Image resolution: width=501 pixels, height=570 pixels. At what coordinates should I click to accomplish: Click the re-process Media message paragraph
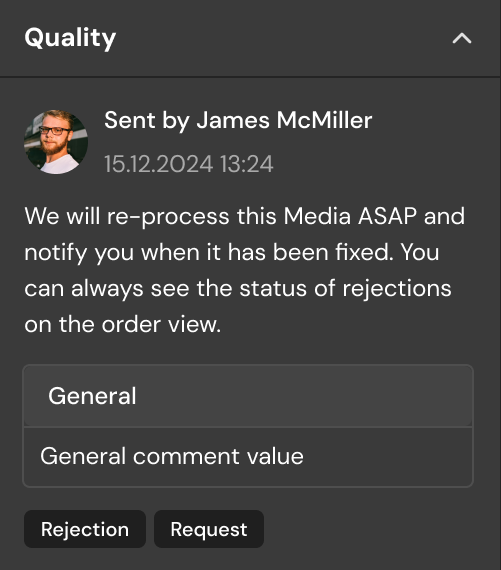point(244,270)
